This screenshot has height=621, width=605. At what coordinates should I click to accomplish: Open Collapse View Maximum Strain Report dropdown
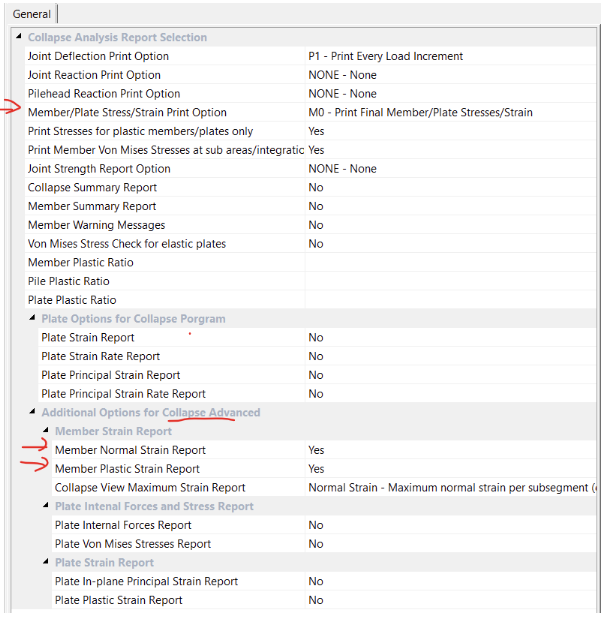pos(451,488)
